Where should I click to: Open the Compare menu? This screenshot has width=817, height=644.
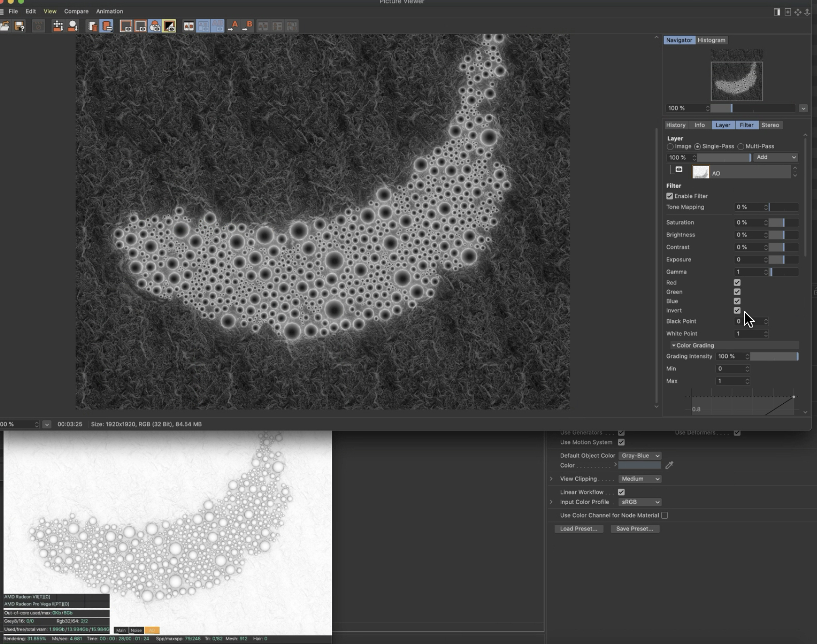click(x=76, y=11)
